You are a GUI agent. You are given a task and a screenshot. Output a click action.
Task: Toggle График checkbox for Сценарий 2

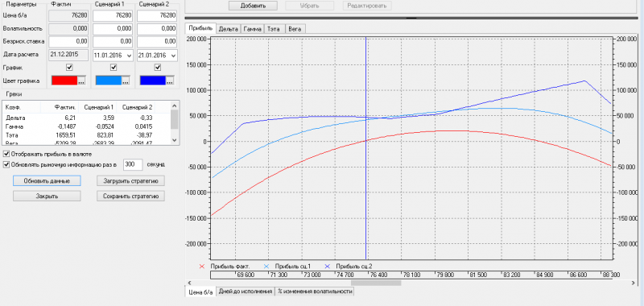tap(158, 68)
